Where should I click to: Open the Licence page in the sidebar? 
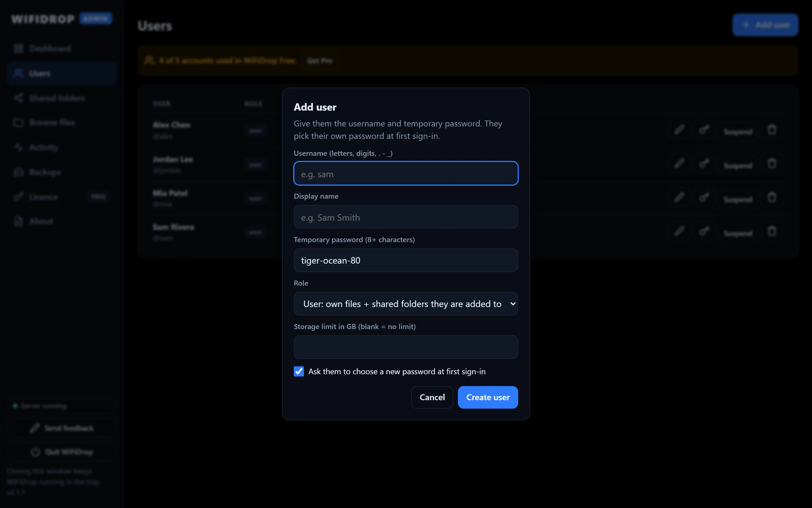[x=62, y=197]
